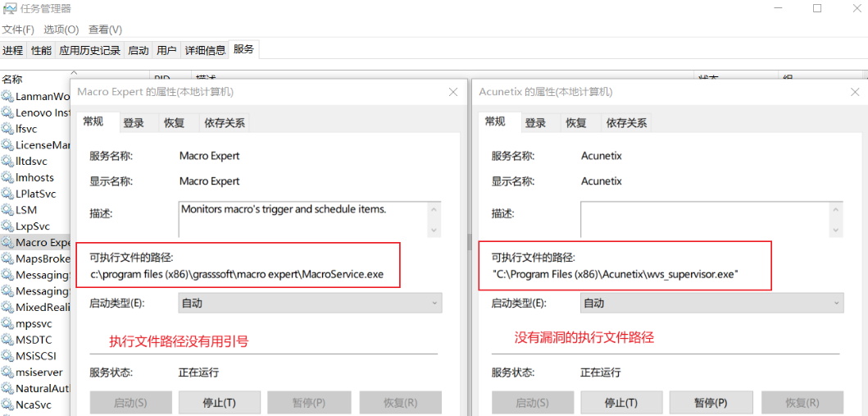
Task: Click gear icon beside msiserver service
Action: click(x=7, y=372)
